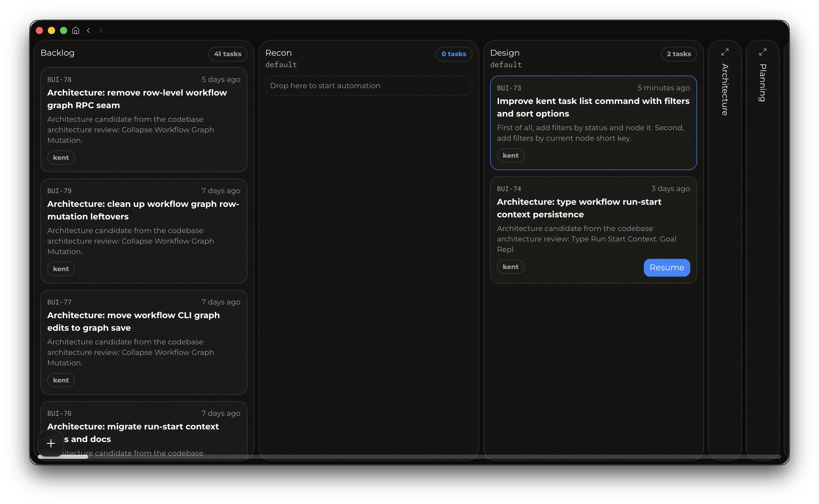Click the kent tag on the BUI-77 card

[x=61, y=380]
